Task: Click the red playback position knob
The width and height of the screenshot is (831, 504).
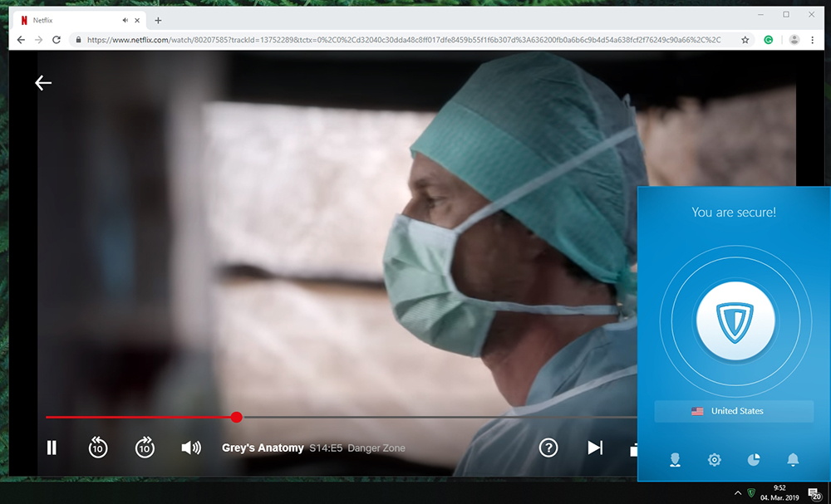Action: 237,417
